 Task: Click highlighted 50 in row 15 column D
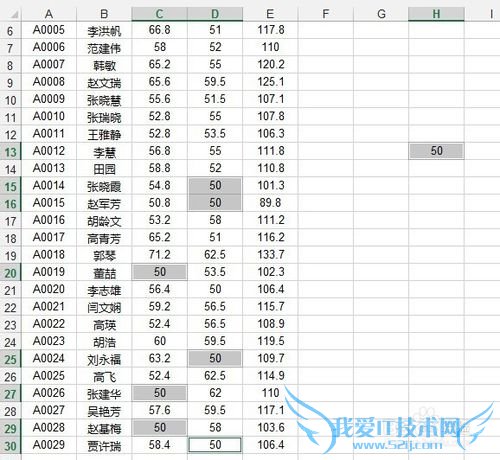click(x=215, y=186)
